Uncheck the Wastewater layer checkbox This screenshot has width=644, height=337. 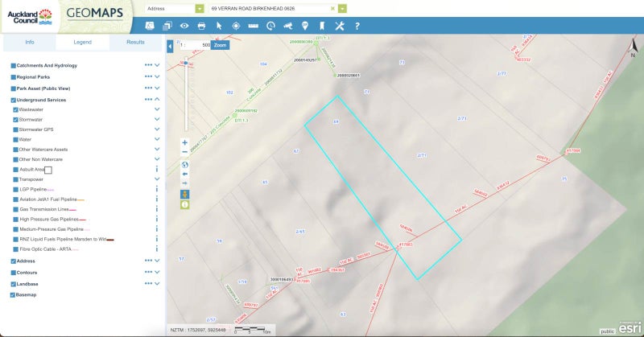pyautogui.click(x=16, y=109)
